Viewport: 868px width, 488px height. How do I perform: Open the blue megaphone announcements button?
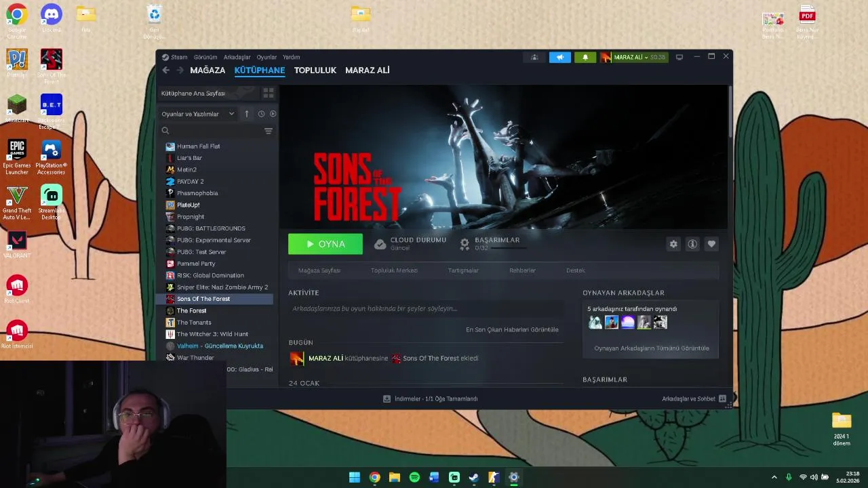[x=559, y=58]
